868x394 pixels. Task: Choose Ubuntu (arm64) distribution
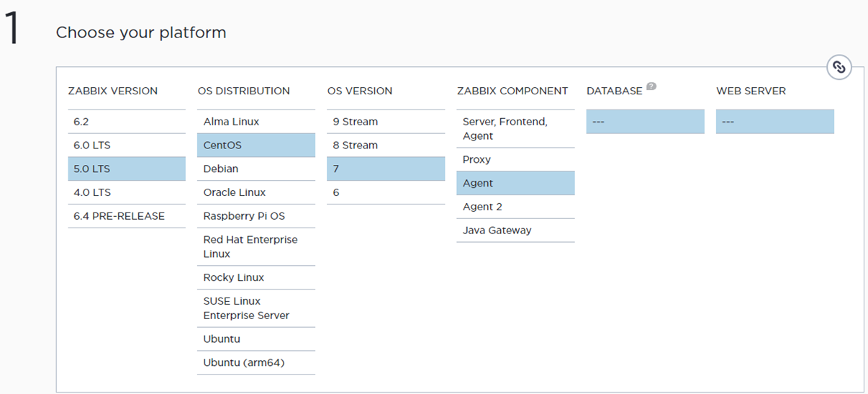click(x=256, y=363)
